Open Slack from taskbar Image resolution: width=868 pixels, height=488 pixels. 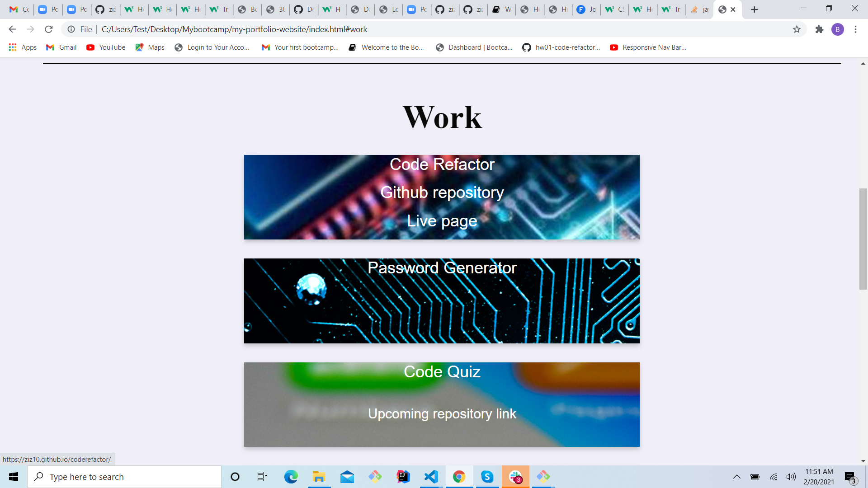point(515,477)
